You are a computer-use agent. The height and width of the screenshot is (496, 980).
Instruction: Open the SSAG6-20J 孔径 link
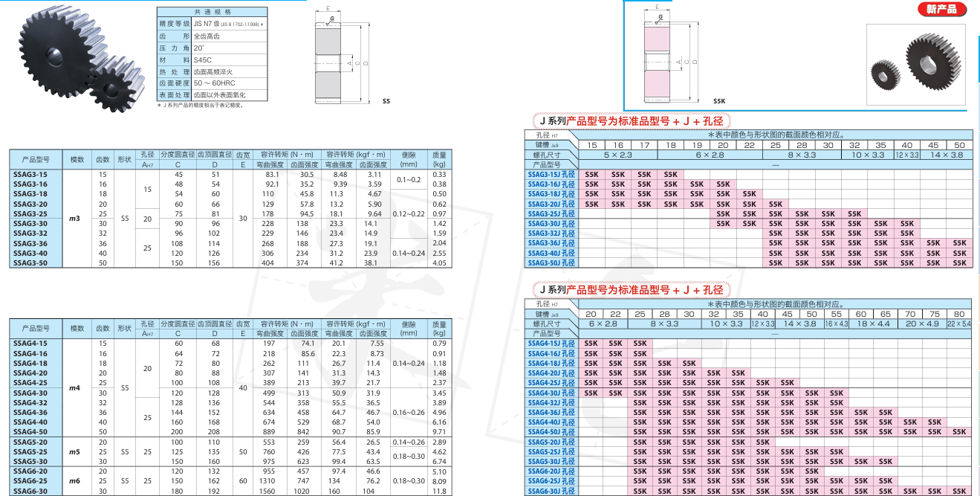pyautogui.click(x=551, y=471)
